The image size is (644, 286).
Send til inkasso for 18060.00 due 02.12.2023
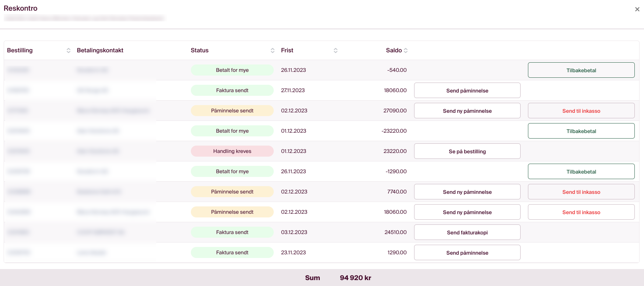581,212
